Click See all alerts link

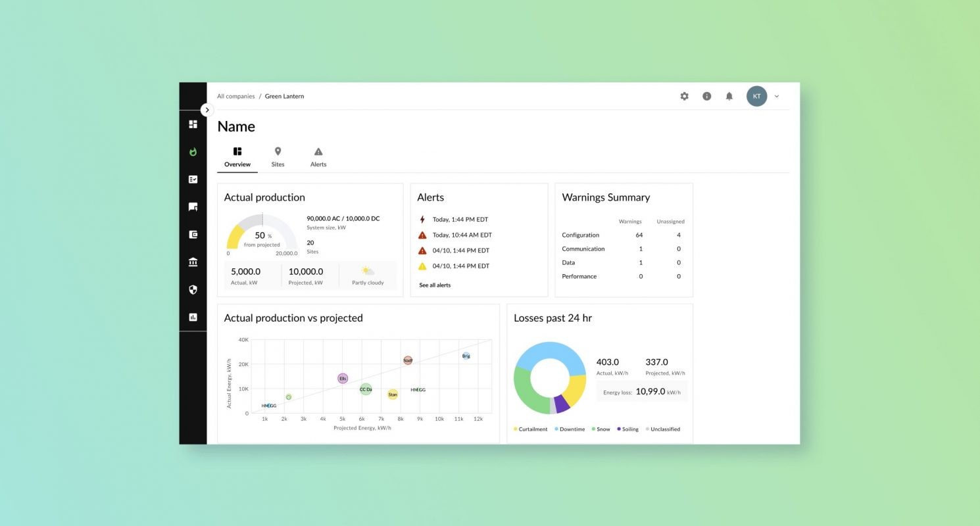(x=435, y=285)
